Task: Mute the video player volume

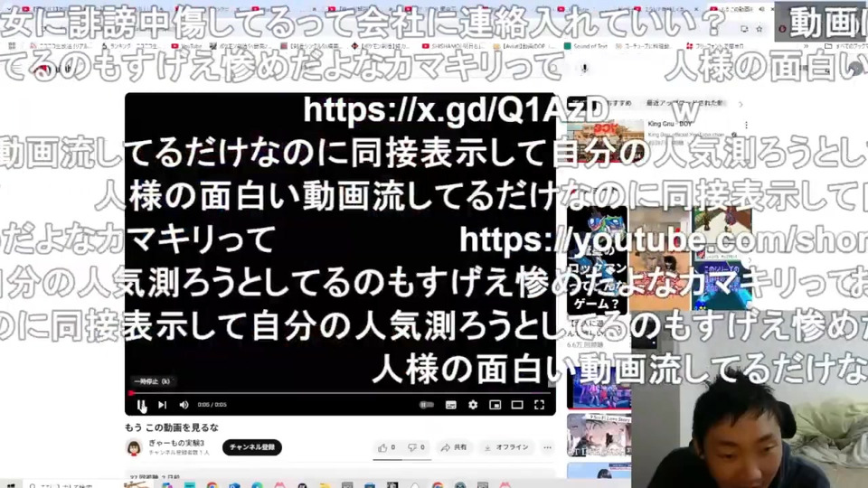Action: [x=184, y=405]
